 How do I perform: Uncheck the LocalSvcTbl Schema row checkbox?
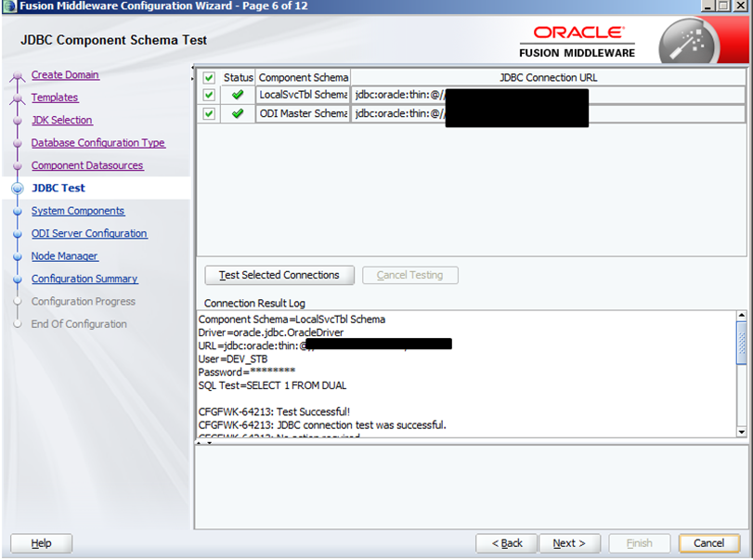click(209, 95)
